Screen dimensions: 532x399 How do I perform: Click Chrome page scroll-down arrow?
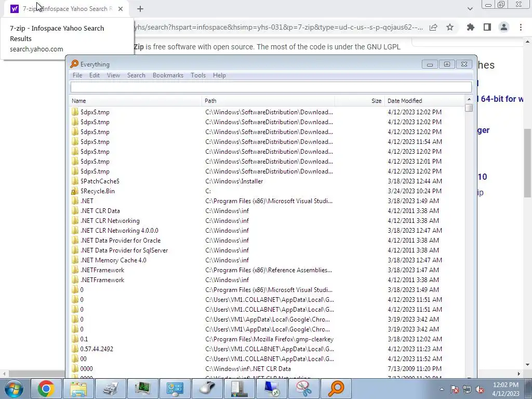click(527, 365)
